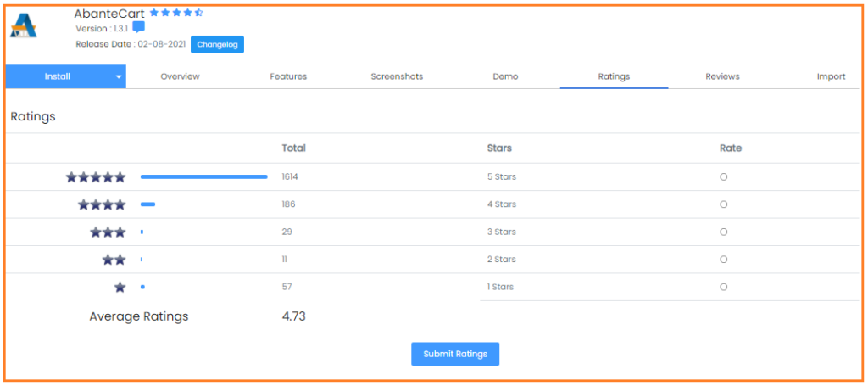Click the blue star rating beside AbanteCart
The width and height of the screenshot is (868, 386).
tap(176, 12)
